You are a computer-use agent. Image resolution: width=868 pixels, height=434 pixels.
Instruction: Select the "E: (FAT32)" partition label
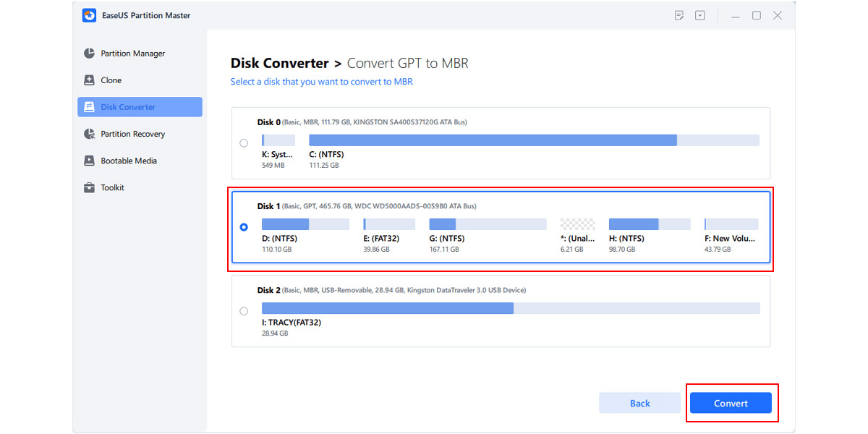coord(381,238)
